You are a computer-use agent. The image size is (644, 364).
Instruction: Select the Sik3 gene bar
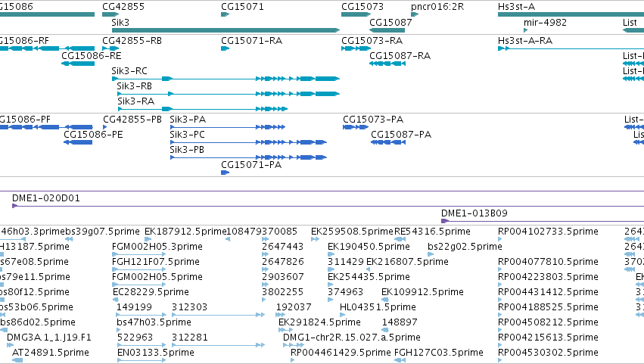226,30
